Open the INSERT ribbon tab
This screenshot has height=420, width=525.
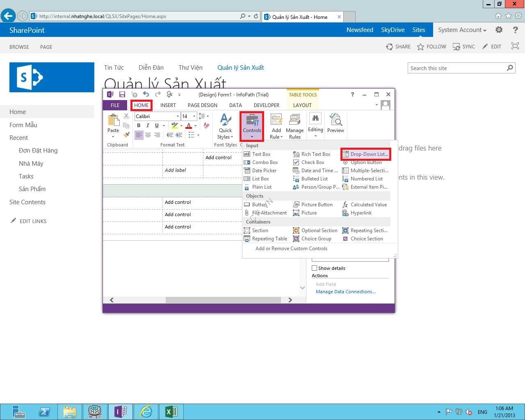(168, 105)
